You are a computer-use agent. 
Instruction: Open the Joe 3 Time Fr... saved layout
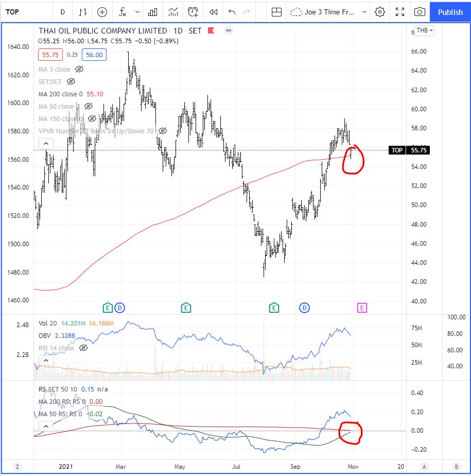322,12
